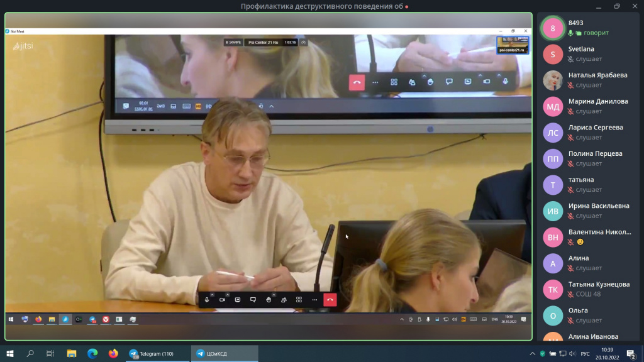Select participant Ольга
Image resolution: width=644 pixels, height=362 pixels.
click(x=588, y=315)
